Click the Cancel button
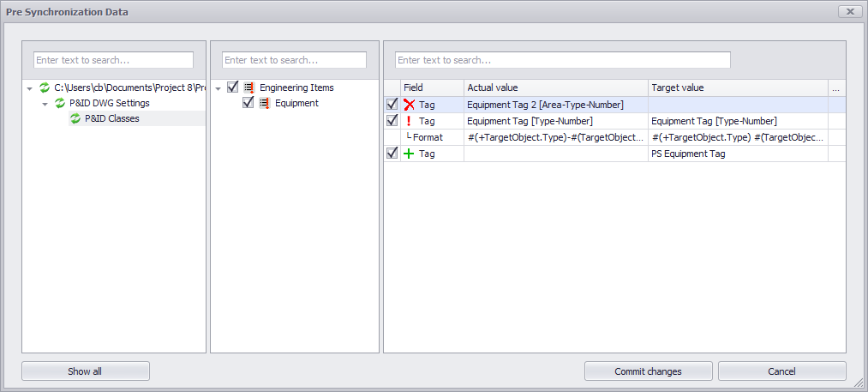This screenshot has width=868, height=392. (782, 371)
